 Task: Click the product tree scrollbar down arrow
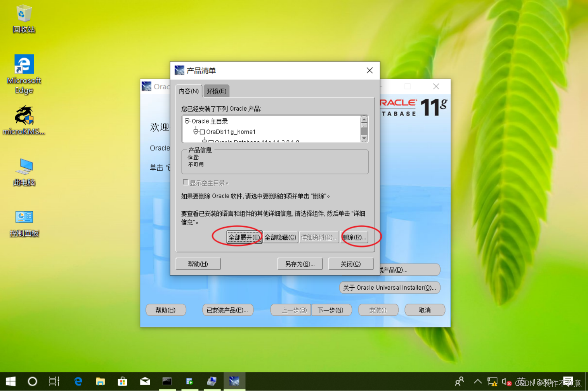click(x=364, y=138)
